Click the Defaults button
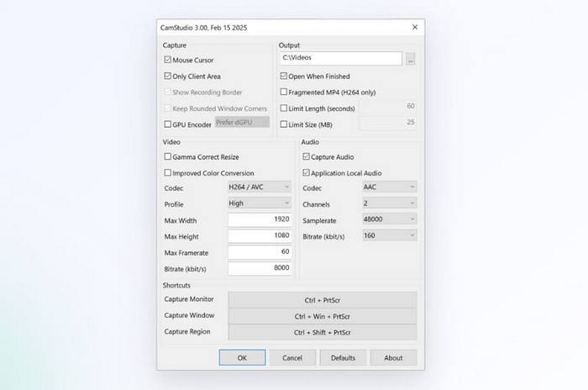Screen dimensions: 588x390 click(x=343, y=357)
